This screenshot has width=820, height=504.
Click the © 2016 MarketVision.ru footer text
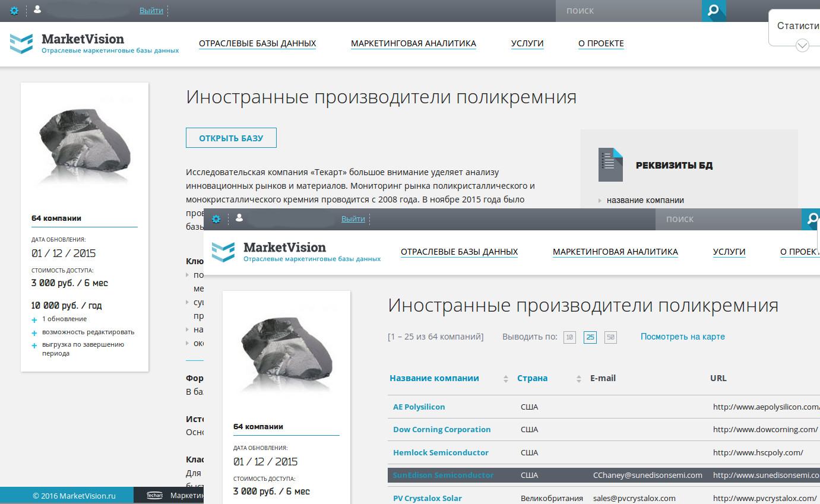(74, 496)
